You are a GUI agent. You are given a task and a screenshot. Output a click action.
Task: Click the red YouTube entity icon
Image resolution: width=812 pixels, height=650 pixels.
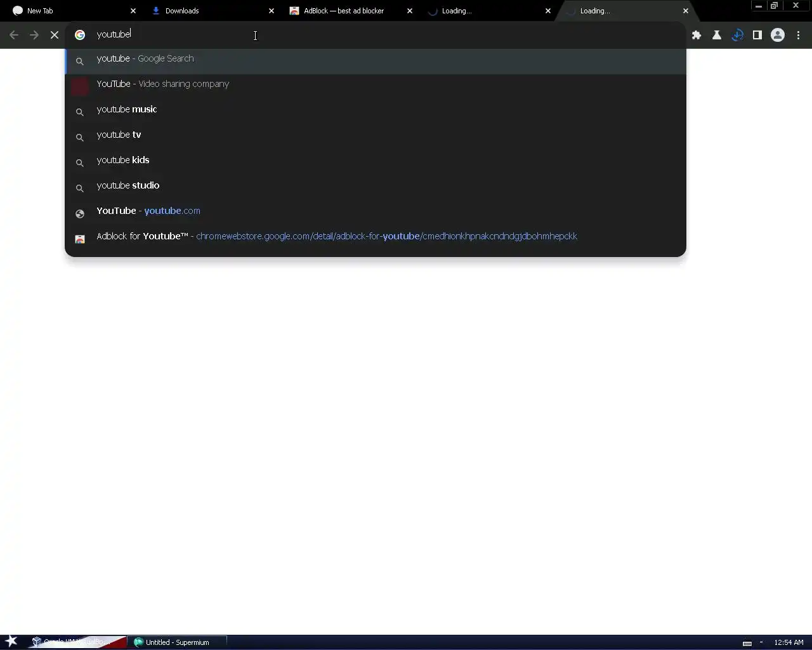click(80, 86)
